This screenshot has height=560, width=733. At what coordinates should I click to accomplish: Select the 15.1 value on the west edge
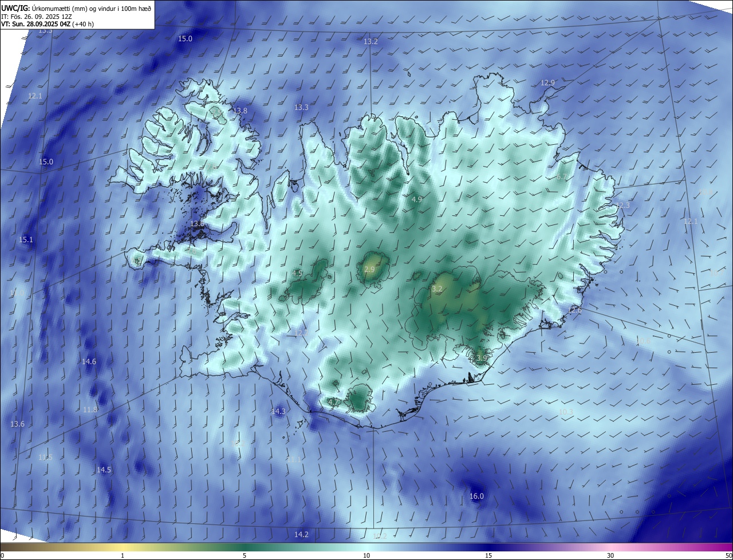point(26,240)
